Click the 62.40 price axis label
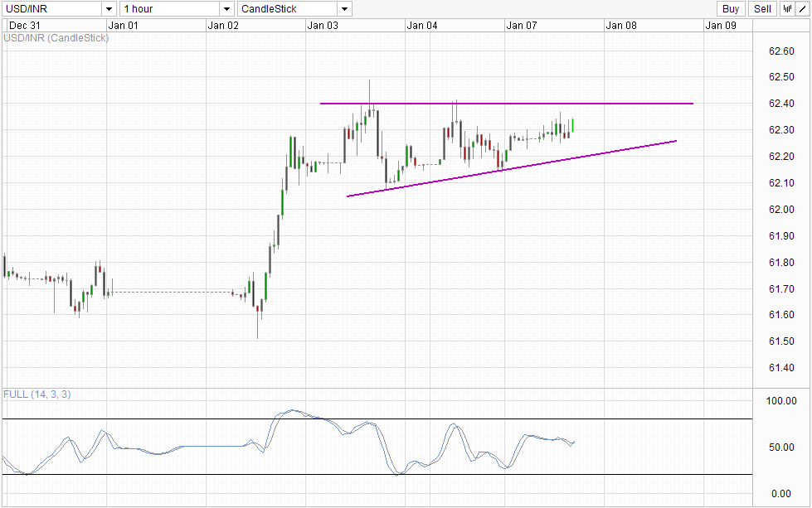Viewport: 812px width, 508px height. 781,104
